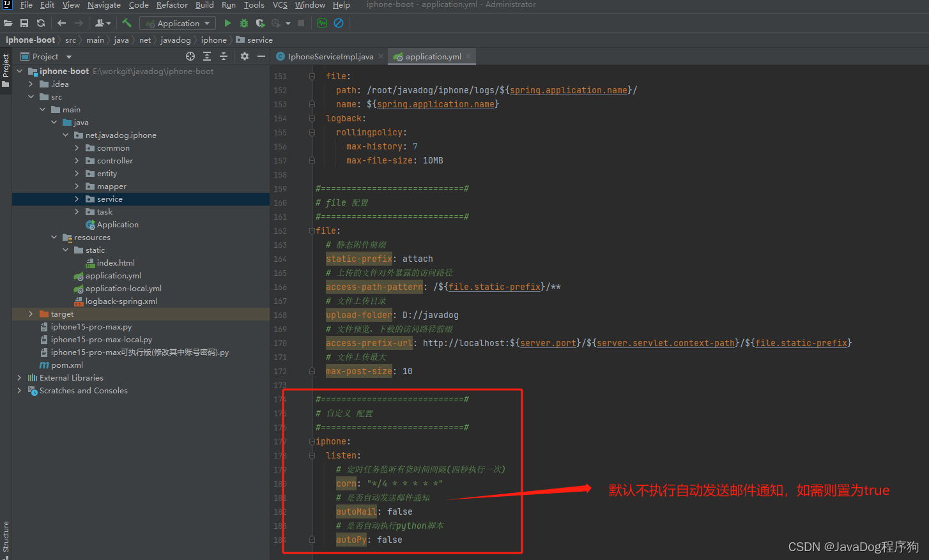Collapse all nodes in the Project panel
Image resolution: width=929 pixels, height=560 pixels.
[223, 56]
